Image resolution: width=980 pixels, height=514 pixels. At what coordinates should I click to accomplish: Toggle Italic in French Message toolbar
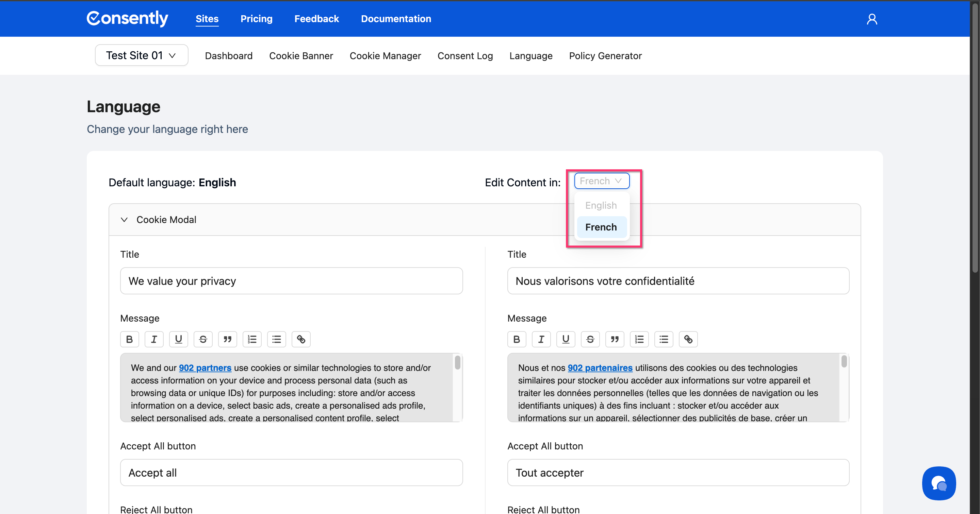[x=541, y=339]
